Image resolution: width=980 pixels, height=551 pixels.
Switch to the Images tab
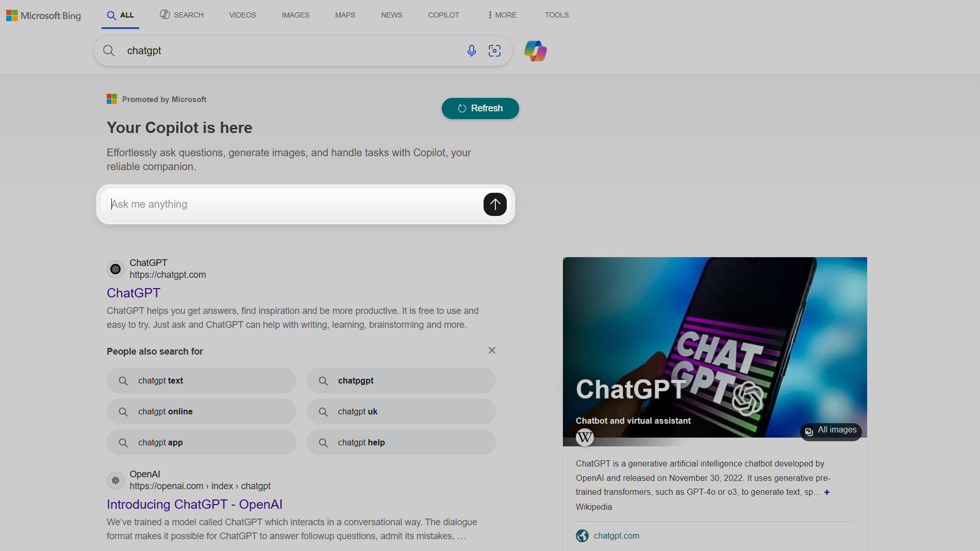(295, 15)
